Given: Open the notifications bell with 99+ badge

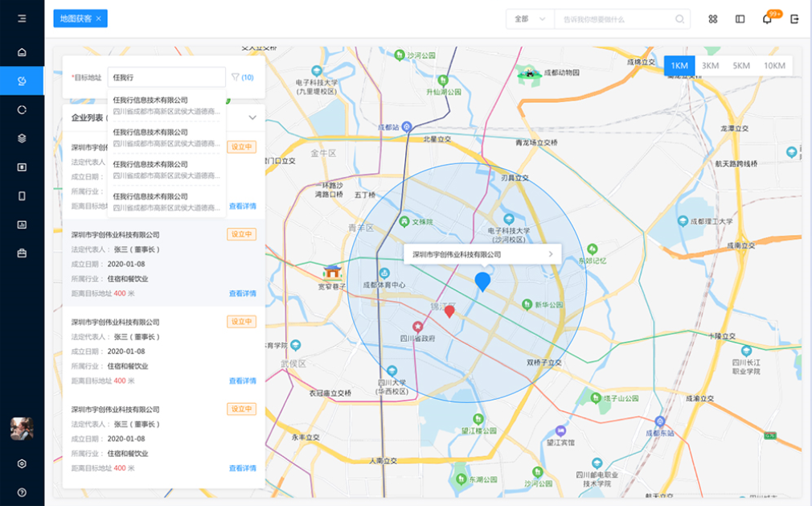Looking at the screenshot, I should (768, 19).
